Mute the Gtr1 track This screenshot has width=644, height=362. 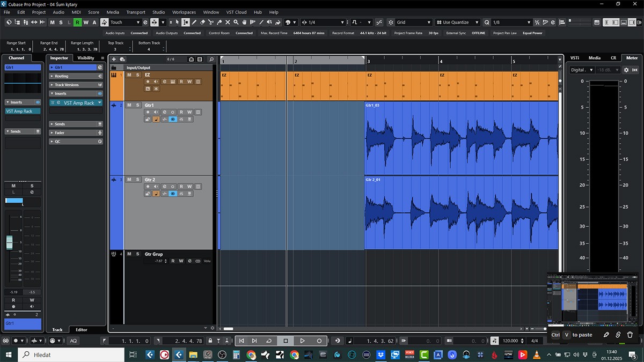(x=129, y=105)
